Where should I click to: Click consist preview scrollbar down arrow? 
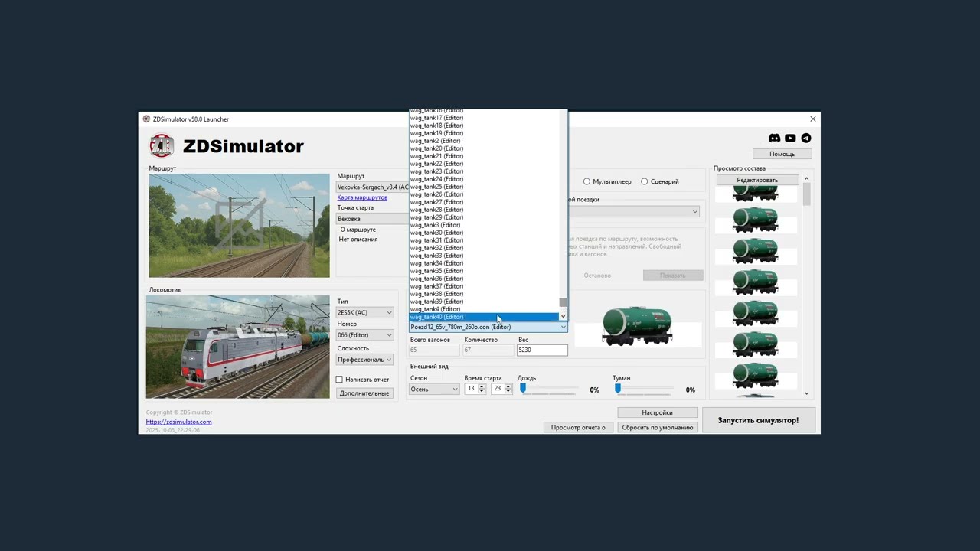pos(806,393)
